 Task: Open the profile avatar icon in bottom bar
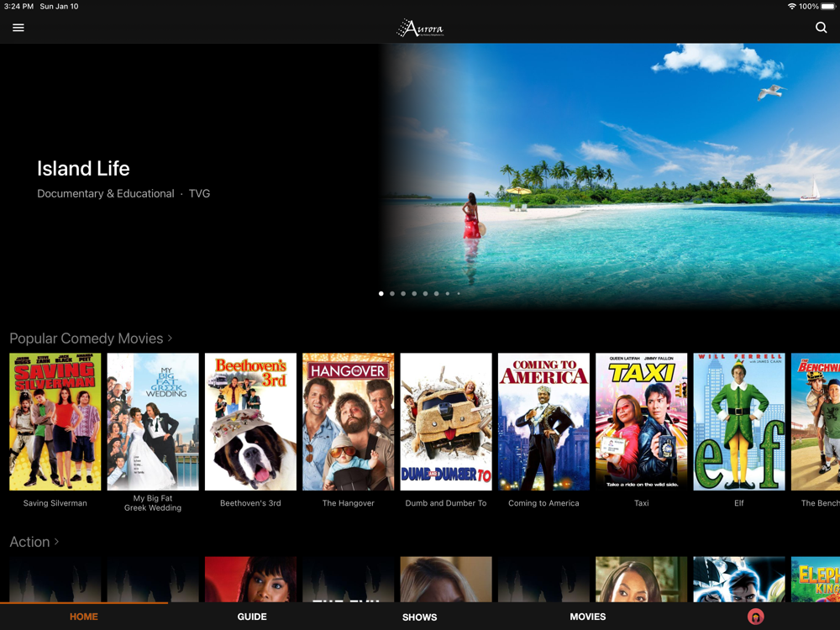coord(755,617)
